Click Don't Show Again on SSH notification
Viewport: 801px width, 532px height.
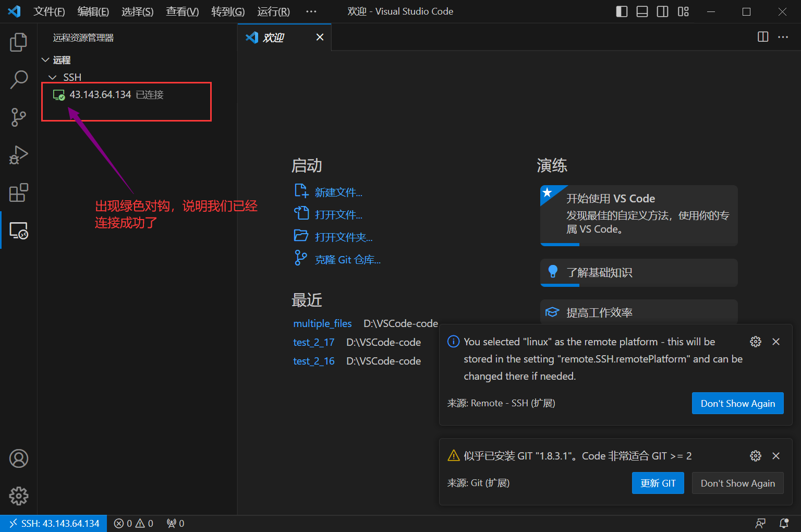pos(737,403)
